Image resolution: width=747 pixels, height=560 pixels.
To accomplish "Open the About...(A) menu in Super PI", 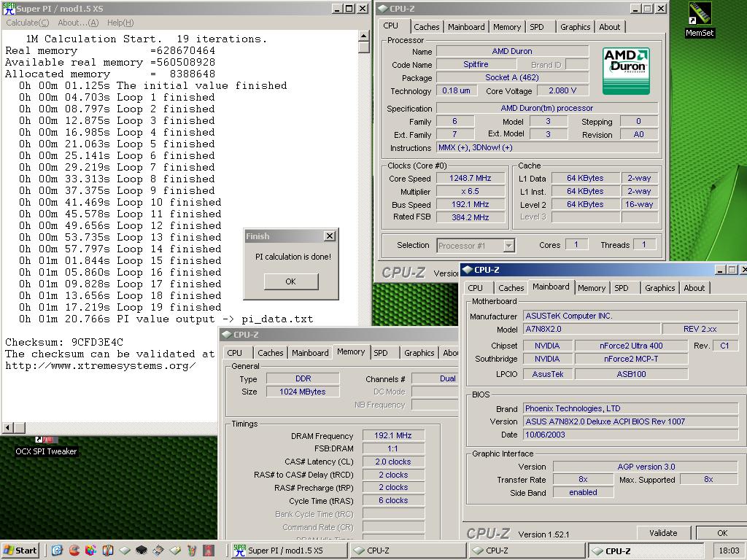I will coord(78,23).
